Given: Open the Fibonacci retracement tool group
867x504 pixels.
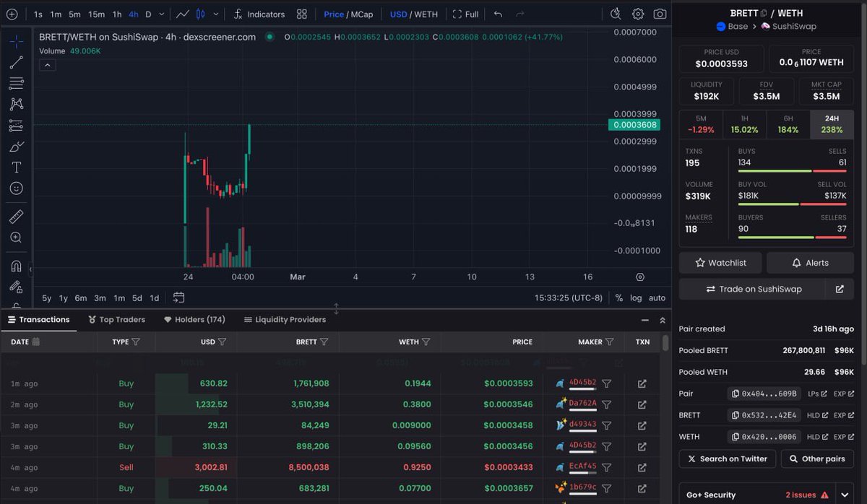Looking at the screenshot, I should coord(16,84).
